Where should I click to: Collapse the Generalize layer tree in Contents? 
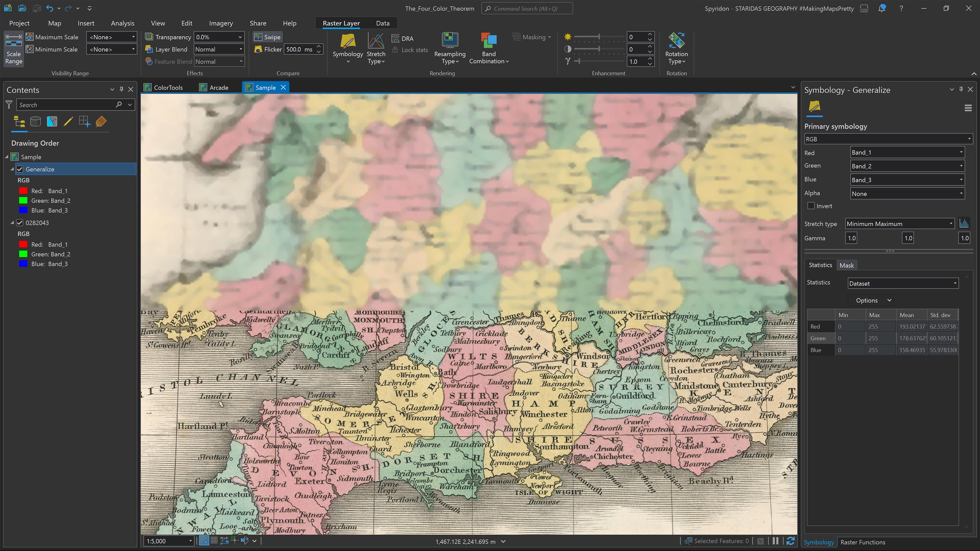pyautogui.click(x=13, y=169)
